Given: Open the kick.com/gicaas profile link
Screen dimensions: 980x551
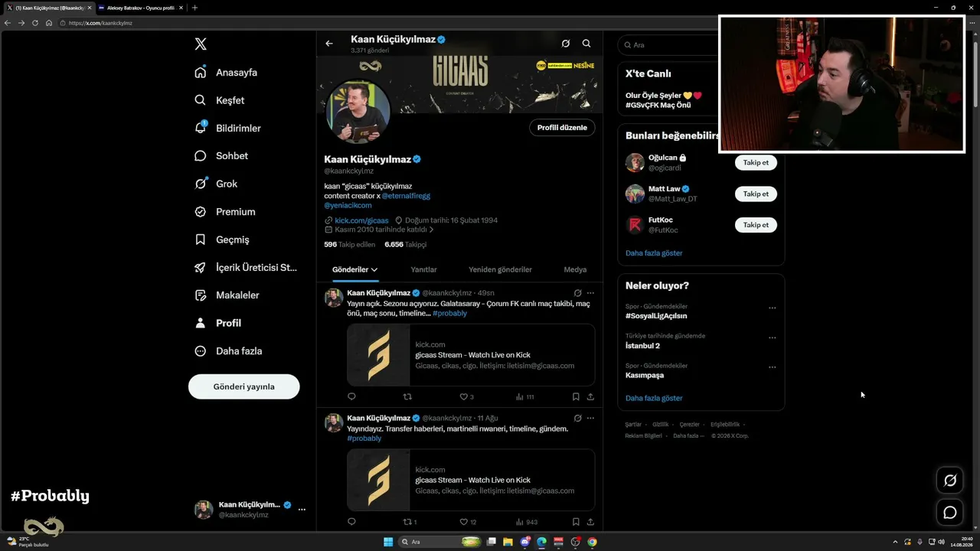Looking at the screenshot, I should 361,220.
